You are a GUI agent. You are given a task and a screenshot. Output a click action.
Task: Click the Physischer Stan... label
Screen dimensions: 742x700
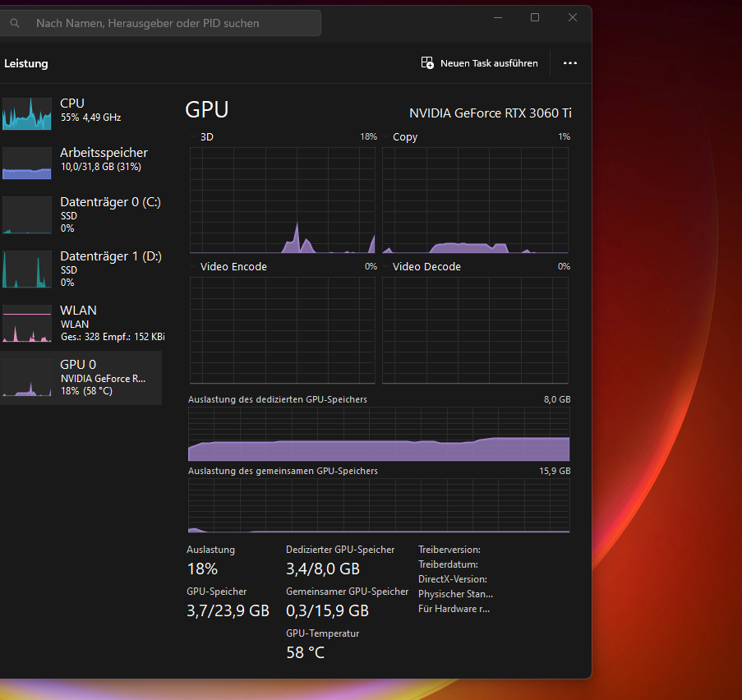click(x=455, y=593)
